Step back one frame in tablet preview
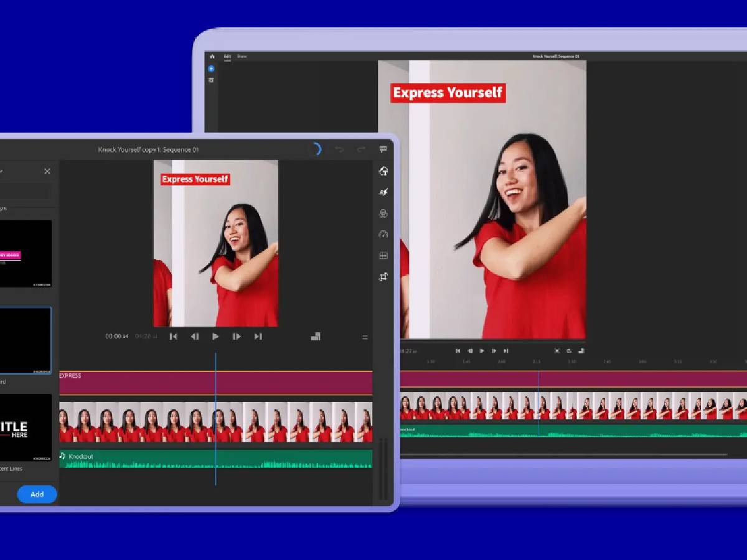The height and width of the screenshot is (560, 747). [x=195, y=337]
